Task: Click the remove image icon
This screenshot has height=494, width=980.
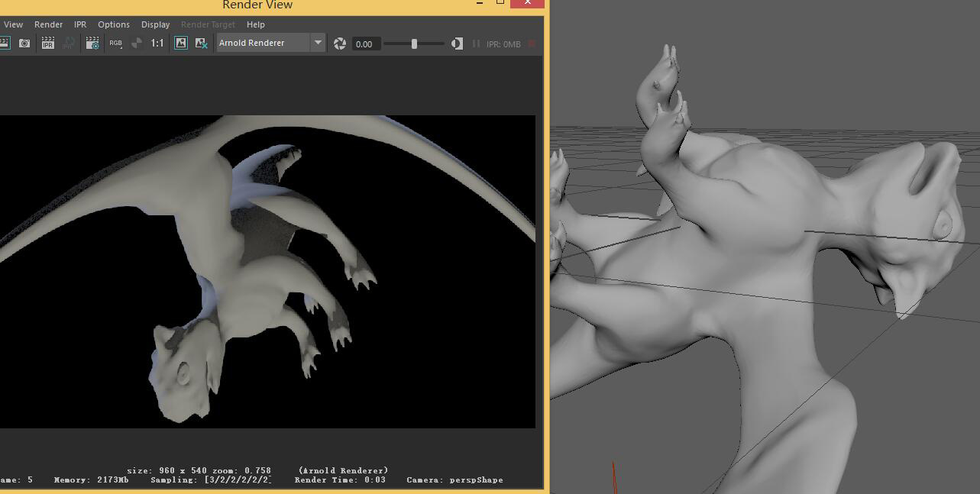Action: 202,44
